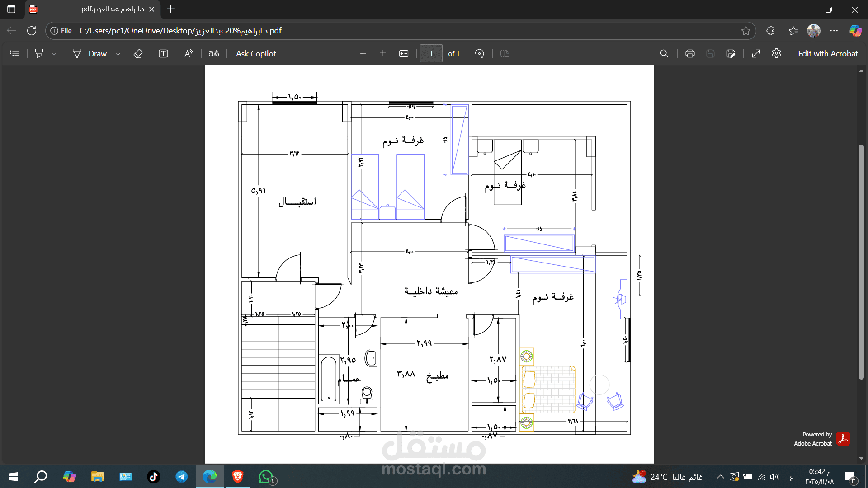Print the PDF document

coord(690,53)
